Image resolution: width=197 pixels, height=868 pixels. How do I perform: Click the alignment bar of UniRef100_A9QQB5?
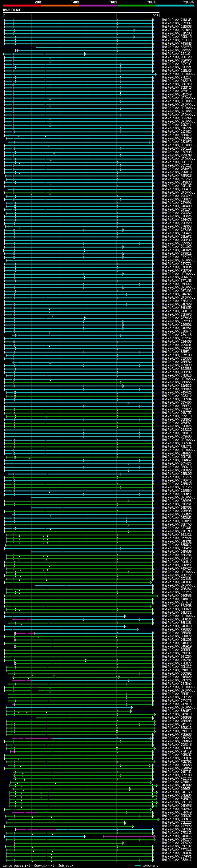click(x=71, y=629)
